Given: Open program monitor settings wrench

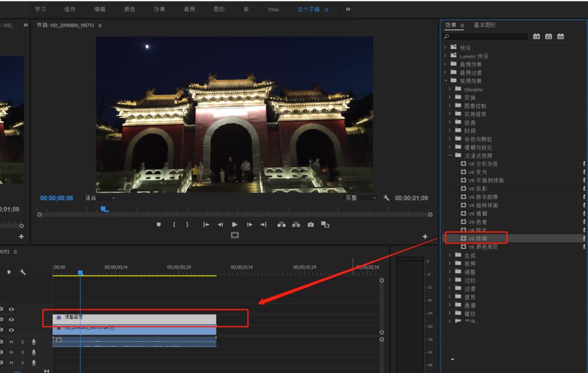Looking at the screenshot, I should click(386, 198).
